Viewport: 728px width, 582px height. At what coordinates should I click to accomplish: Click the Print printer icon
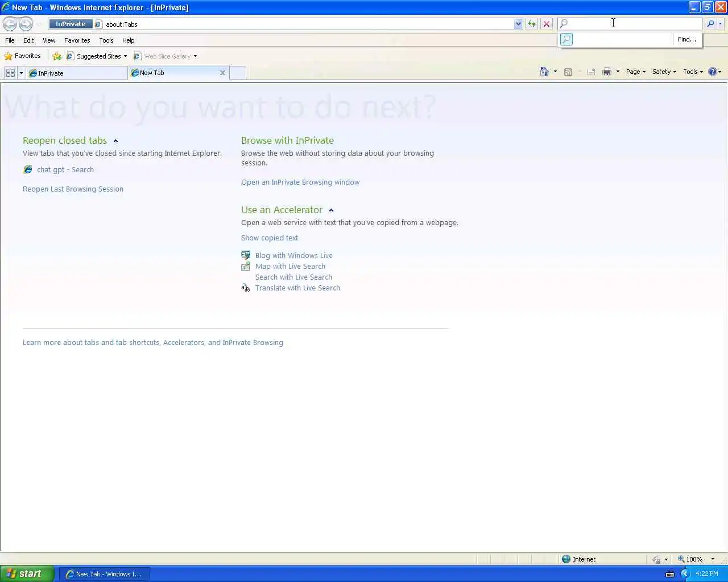pos(607,72)
